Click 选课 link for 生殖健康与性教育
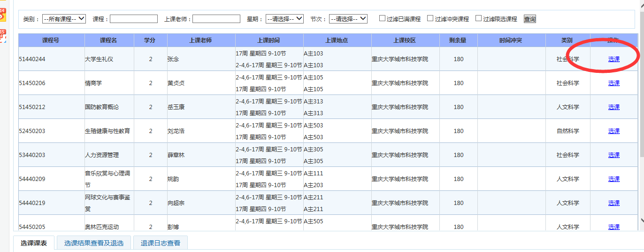The image size is (644, 252). click(x=613, y=131)
